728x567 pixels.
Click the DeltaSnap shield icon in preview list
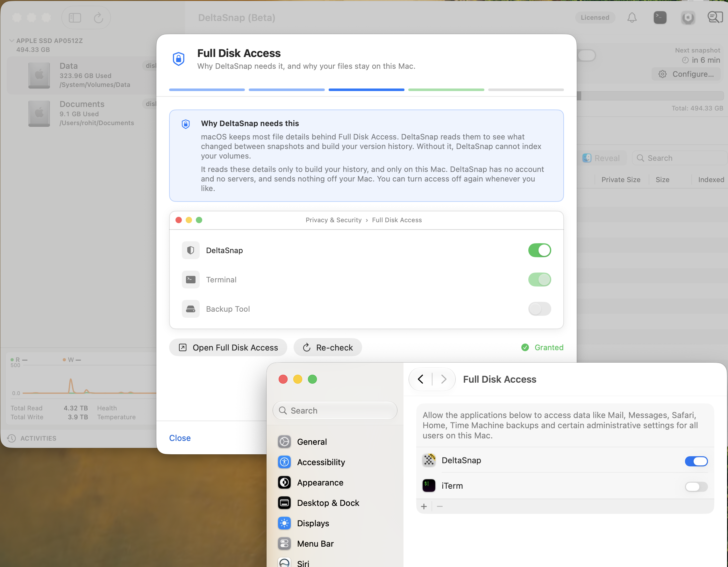click(190, 250)
